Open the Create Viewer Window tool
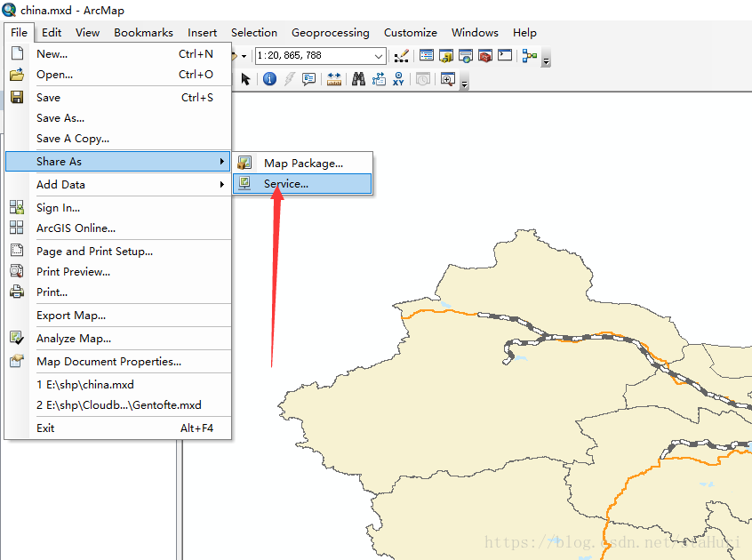 point(447,78)
